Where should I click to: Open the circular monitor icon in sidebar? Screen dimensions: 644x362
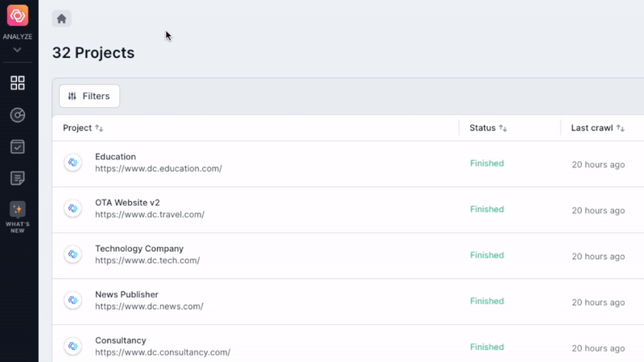click(x=18, y=115)
